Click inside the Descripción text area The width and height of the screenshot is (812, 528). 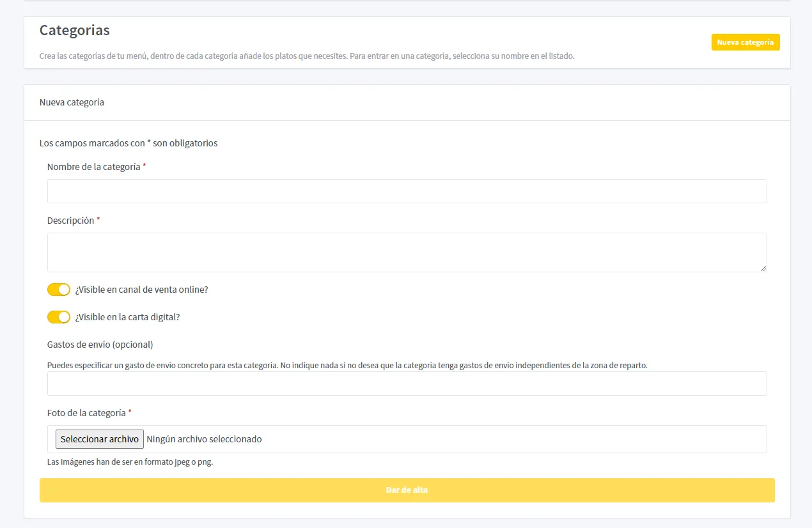pos(407,252)
